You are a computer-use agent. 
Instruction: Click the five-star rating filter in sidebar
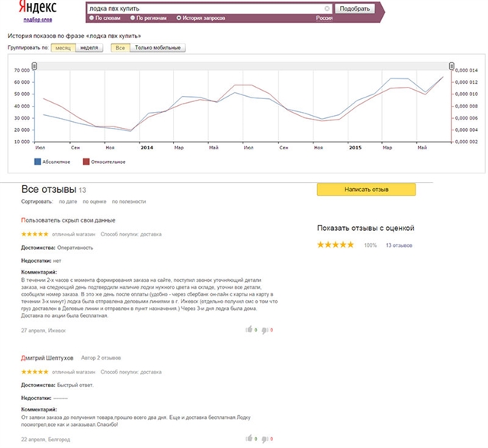335,245
